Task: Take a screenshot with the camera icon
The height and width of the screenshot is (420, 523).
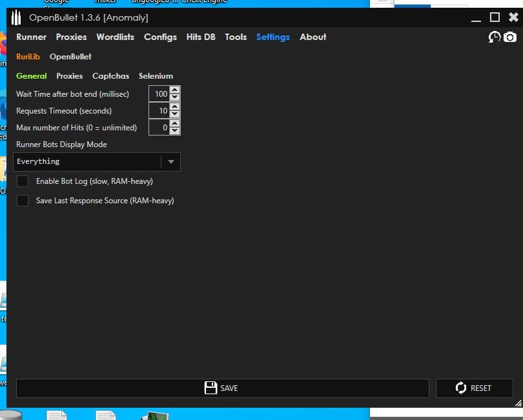Action: click(510, 37)
